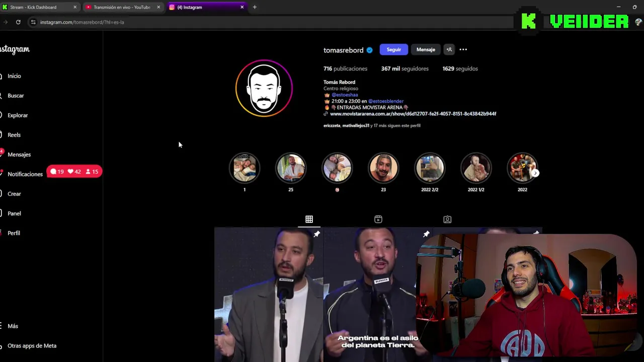The height and width of the screenshot is (362, 644).
Task: Click the pin icon on first post
Action: (x=316, y=234)
